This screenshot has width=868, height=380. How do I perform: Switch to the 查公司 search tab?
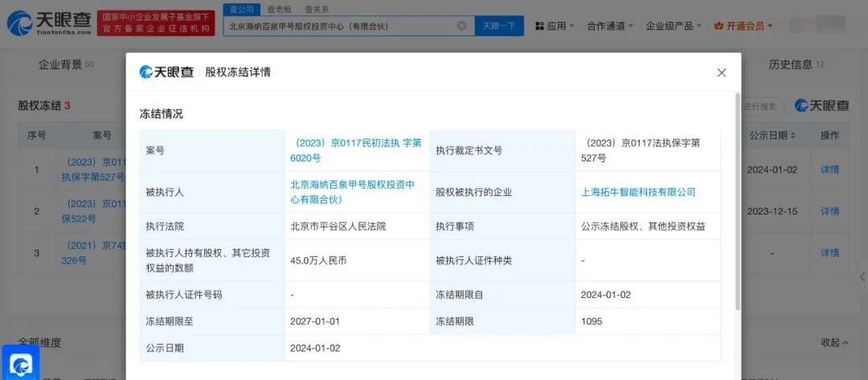click(242, 10)
